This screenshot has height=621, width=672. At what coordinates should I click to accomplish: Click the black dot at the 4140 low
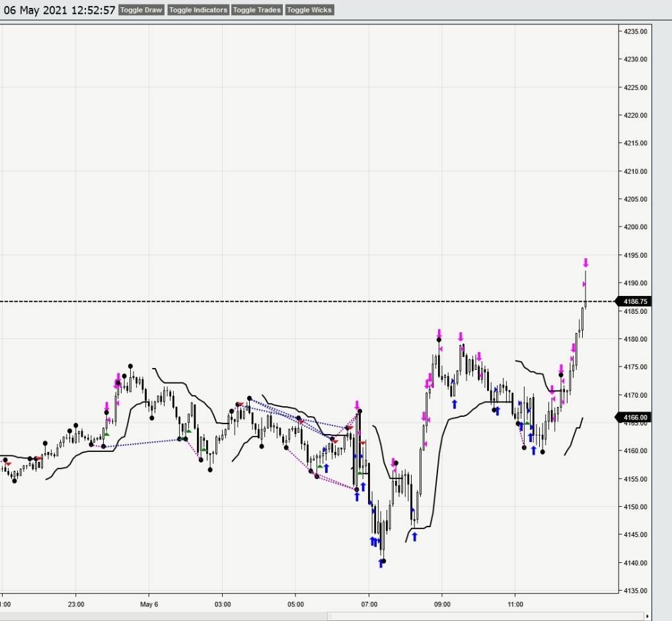click(x=383, y=561)
